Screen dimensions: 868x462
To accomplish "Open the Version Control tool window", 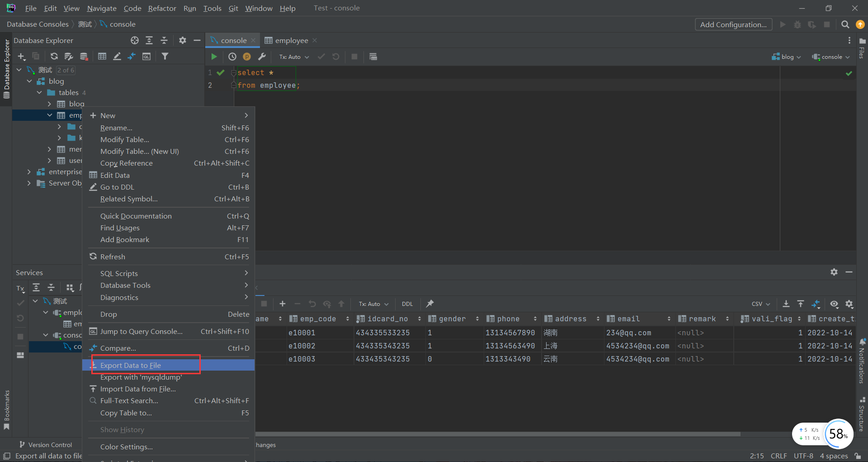I will pyautogui.click(x=46, y=445).
